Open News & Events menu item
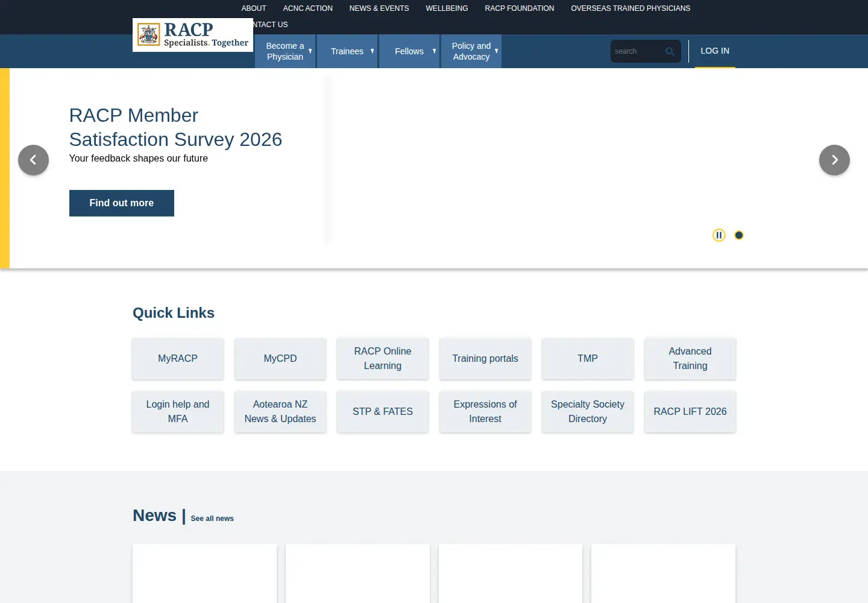This screenshot has width=868, height=603. 379,8
